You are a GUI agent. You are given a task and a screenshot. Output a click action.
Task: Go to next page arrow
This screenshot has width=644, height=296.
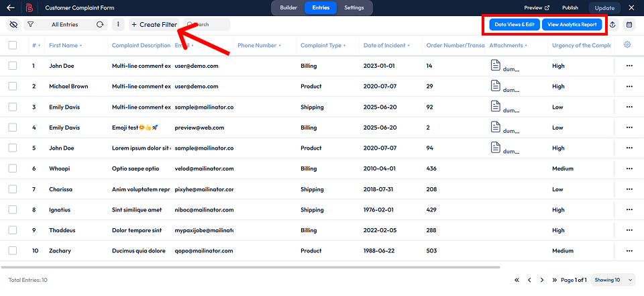click(x=542, y=280)
